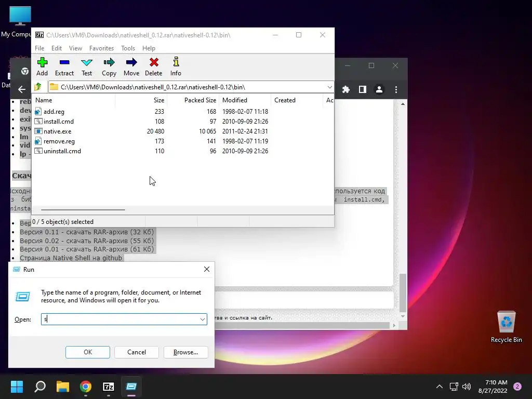
Task: Open taskbar Search icon
Action: pyautogui.click(x=40, y=387)
